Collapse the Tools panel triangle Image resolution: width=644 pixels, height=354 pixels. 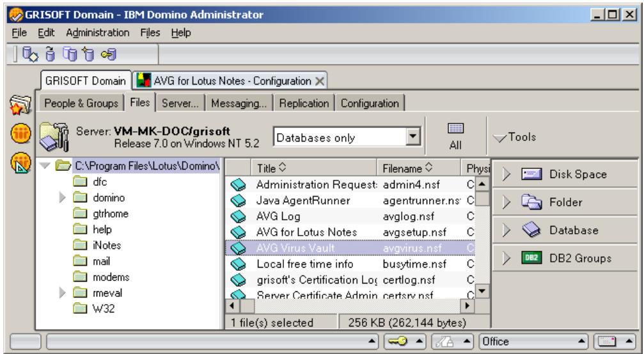(500, 138)
